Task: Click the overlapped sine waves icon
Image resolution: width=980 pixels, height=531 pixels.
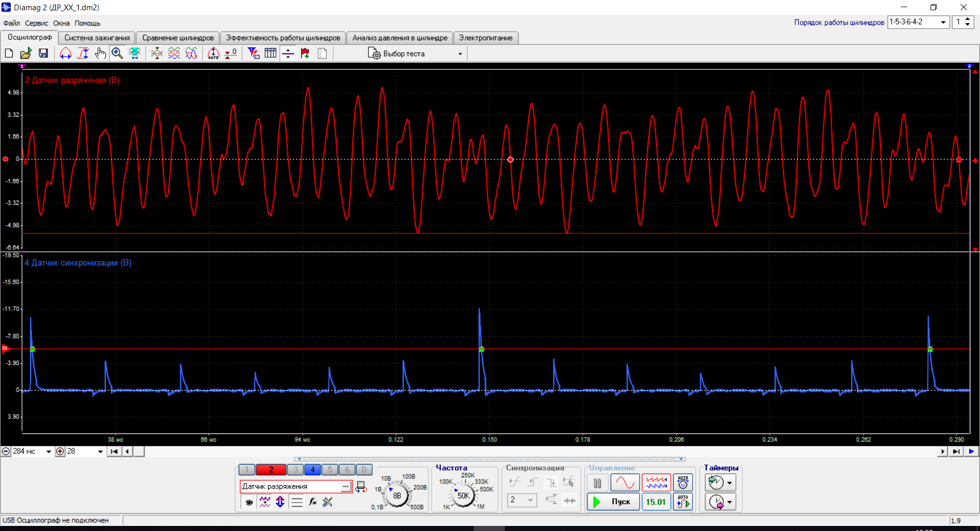Action: click(191, 53)
